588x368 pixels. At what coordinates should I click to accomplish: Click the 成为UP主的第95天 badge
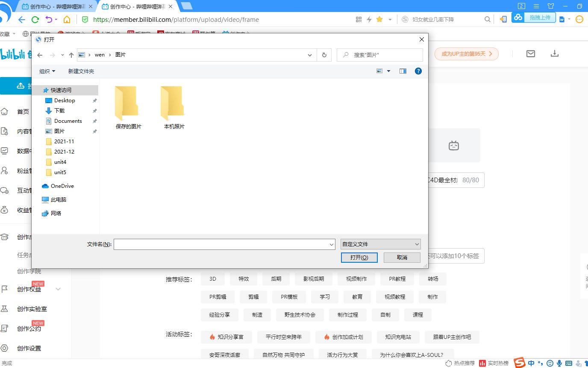click(467, 54)
